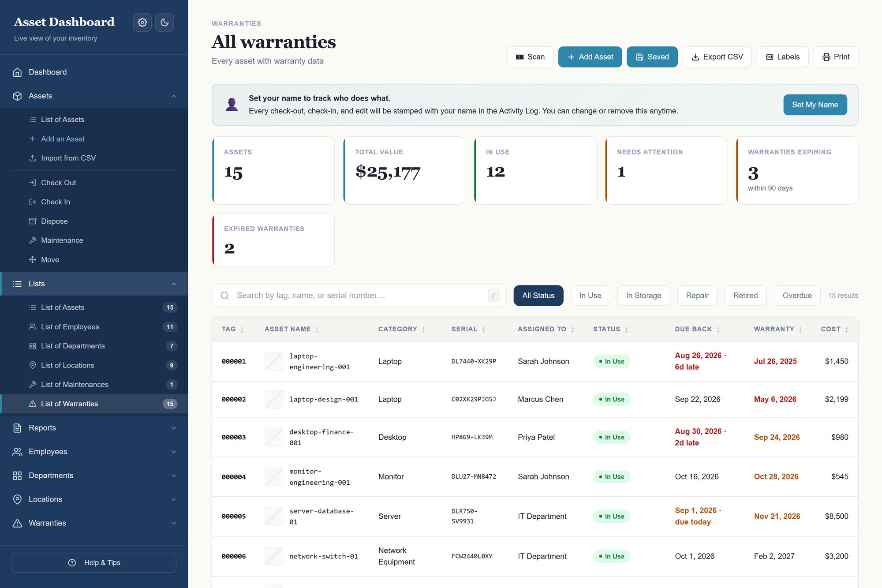
Task: Collapse the Assets section chevron
Action: point(174,96)
